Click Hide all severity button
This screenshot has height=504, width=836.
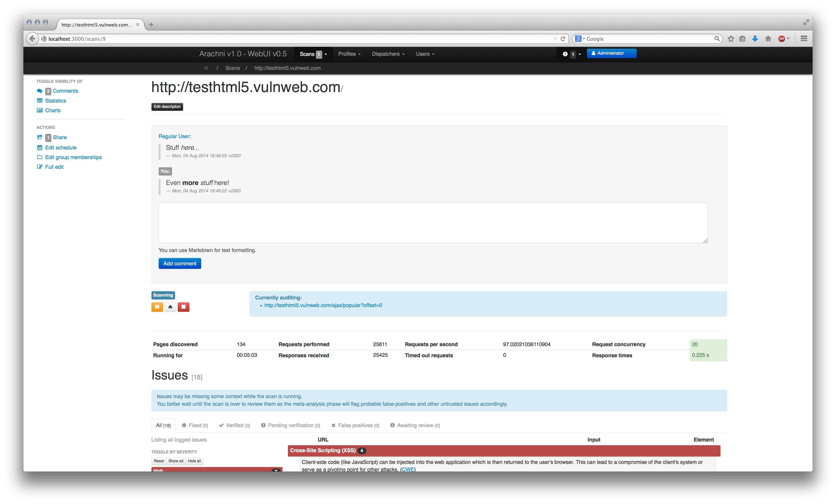coord(194,461)
